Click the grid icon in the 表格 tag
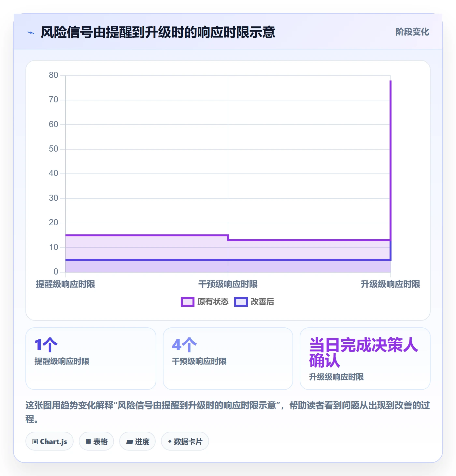This screenshot has height=476, width=456. click(88, 442)
